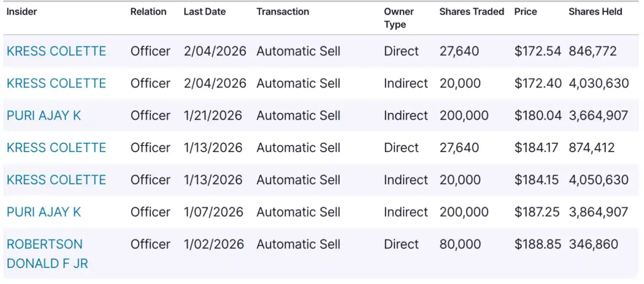Open ROBERTSON DONALD F JR insider link

(x=47, y=254)
